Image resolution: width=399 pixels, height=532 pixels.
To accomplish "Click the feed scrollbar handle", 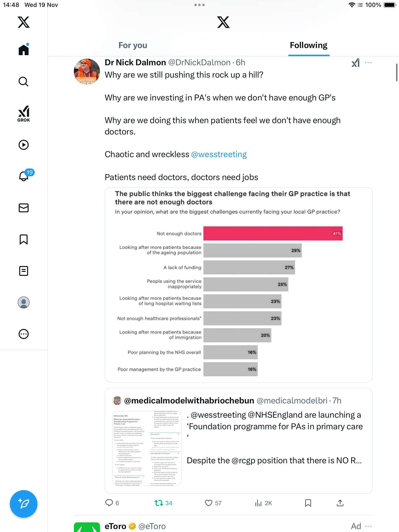I will (397, 72).
